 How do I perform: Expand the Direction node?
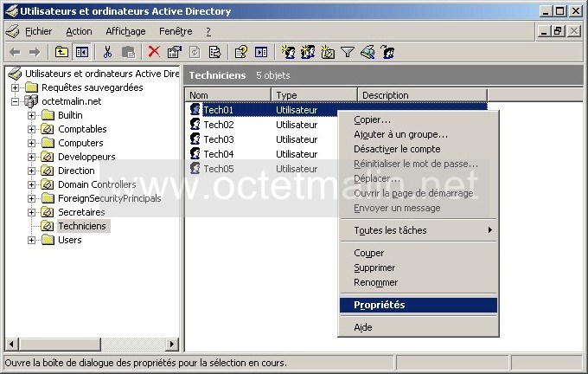tap(31, 171)
